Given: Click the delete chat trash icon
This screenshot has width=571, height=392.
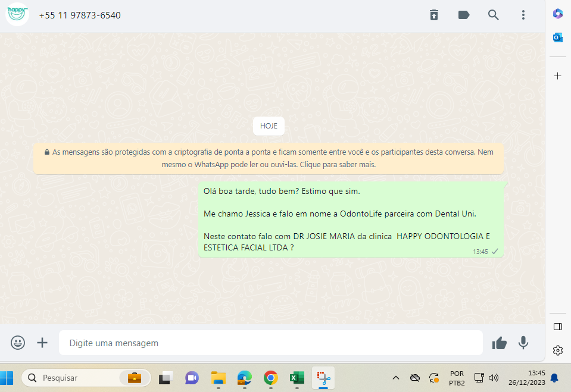Looking at the screenshot, I should [433, 15].
